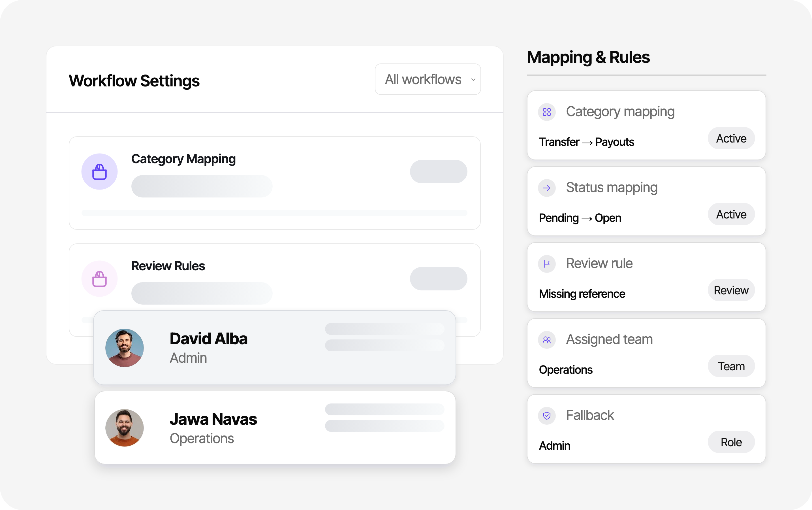812x510 pixels.
Task: Click the Review Rules pink bag icon
Action: 99,279
